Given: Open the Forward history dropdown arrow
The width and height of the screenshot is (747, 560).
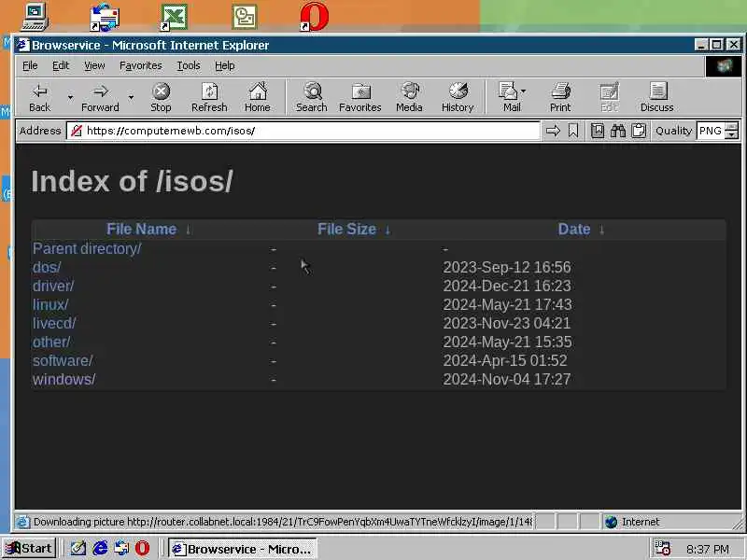Looking at the screenshot, I should (x=131, y=97).
